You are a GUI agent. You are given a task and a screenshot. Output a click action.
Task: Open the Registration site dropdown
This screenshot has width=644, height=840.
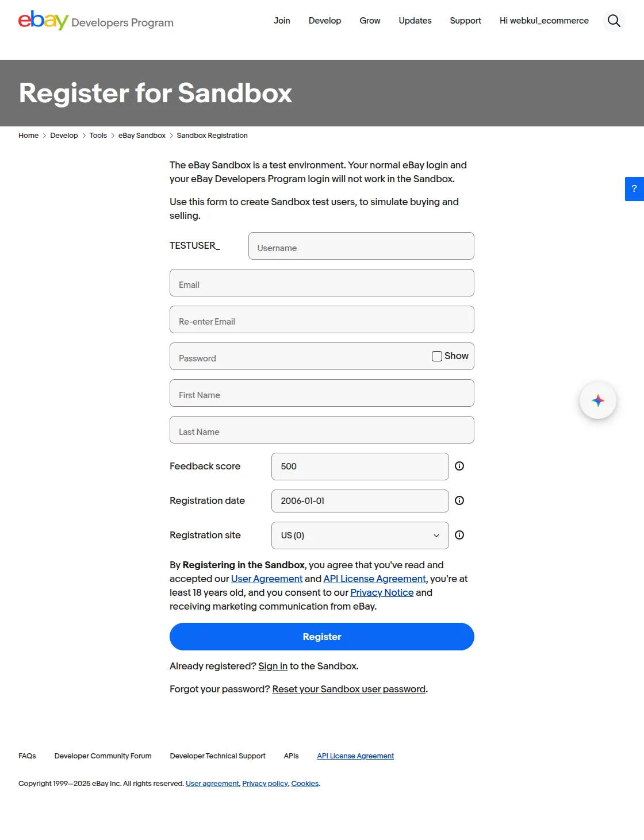point(435,535)
